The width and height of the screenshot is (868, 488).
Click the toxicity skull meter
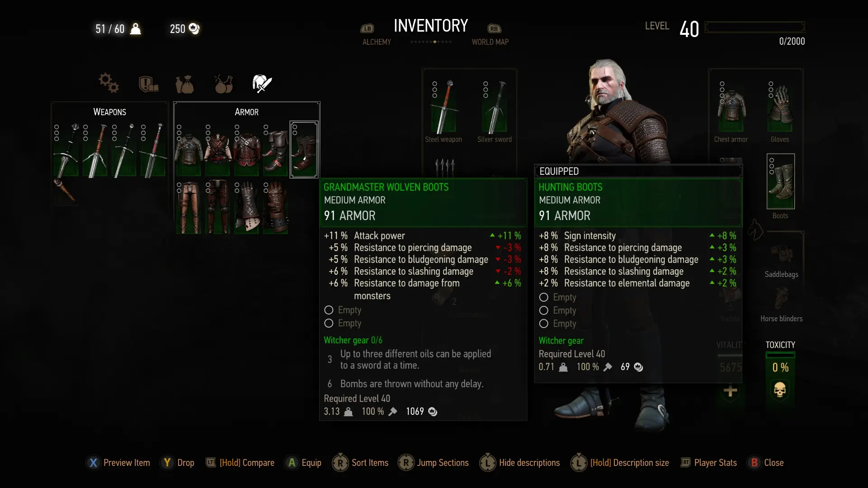780,389
